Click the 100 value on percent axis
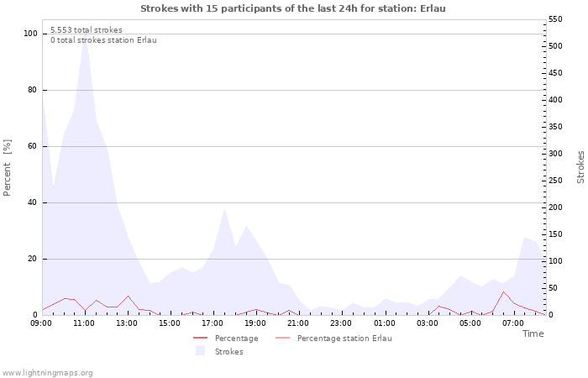The width and height of the screenshot is (588, 378). pos(30,34)
